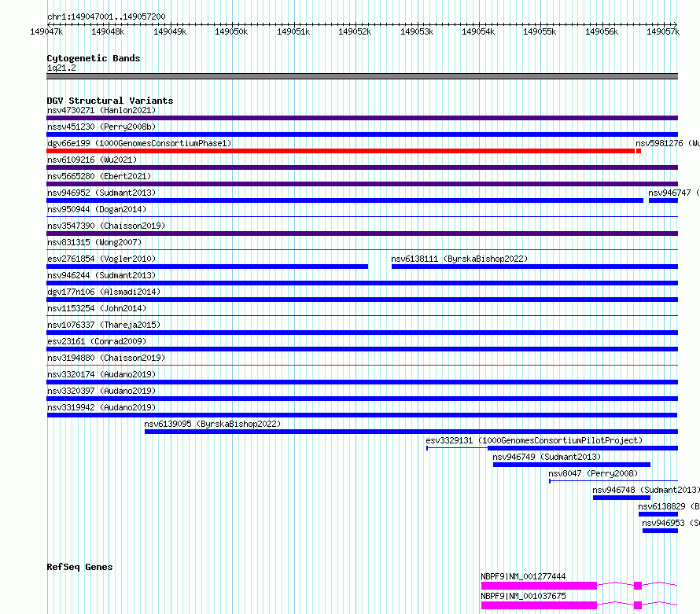The width and height of the screenshot is (700, 614).
Task: Select the DGV Structural Variants track title
Action: [110, 101]
